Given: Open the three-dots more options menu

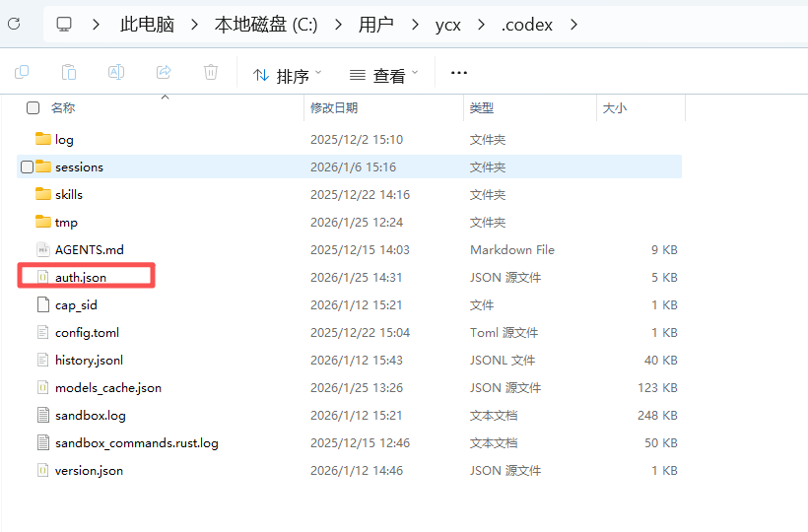Looking at the screenshot, I should tap(458, 73).
